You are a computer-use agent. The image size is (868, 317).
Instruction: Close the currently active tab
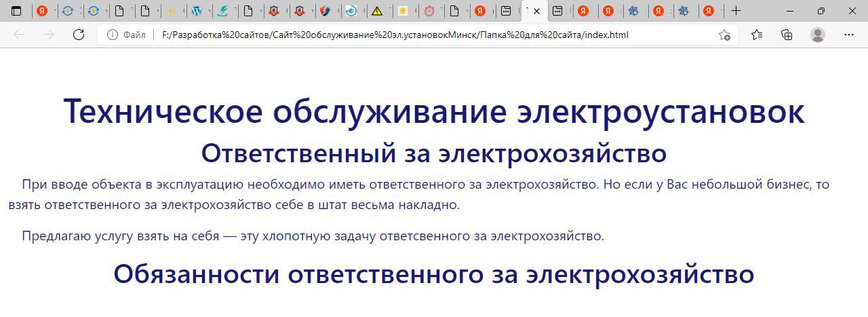(537, 11)
